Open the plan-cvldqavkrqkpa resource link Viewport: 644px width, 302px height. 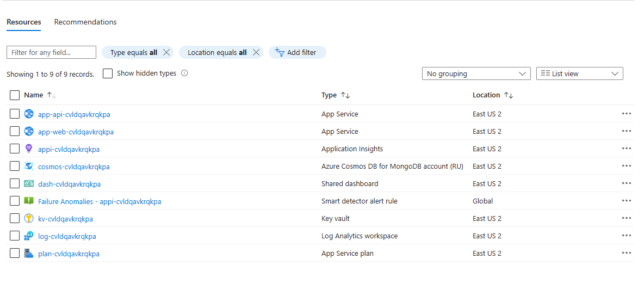tap(69, 254)
